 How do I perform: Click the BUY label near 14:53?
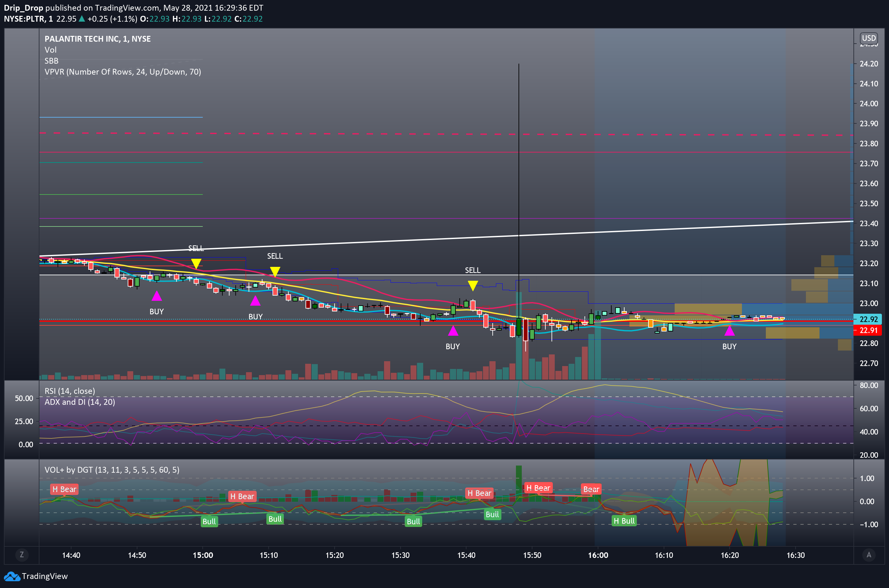(156, 312)
